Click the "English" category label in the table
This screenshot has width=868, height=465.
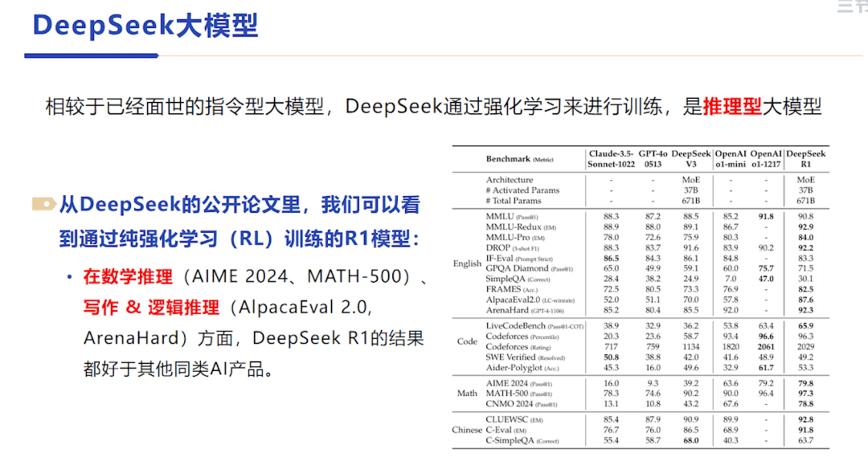467,263
